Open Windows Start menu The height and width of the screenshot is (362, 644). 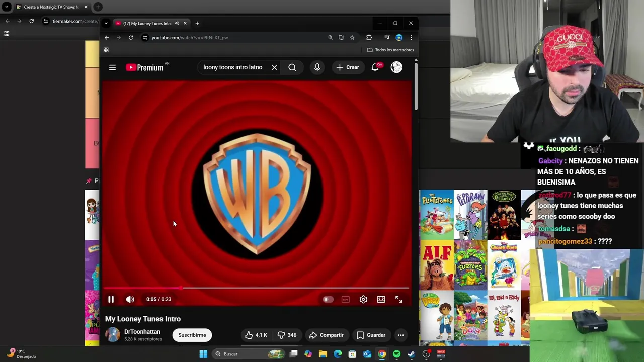click(203, 354)
